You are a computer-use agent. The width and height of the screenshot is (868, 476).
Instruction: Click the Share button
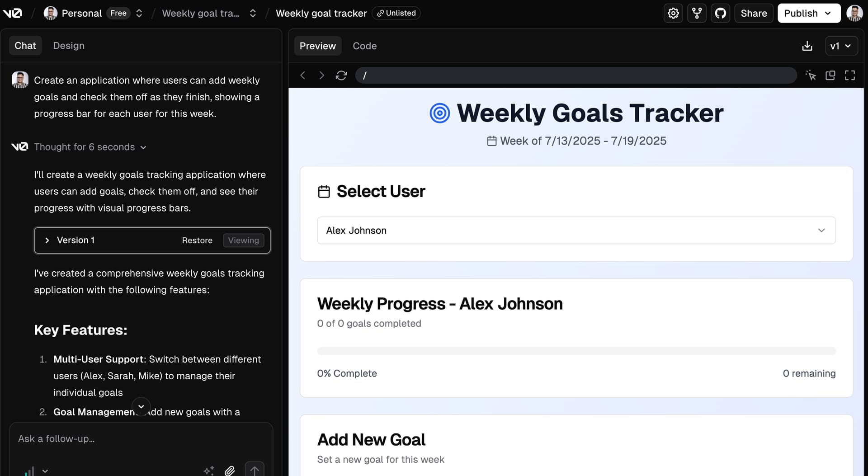754,13
